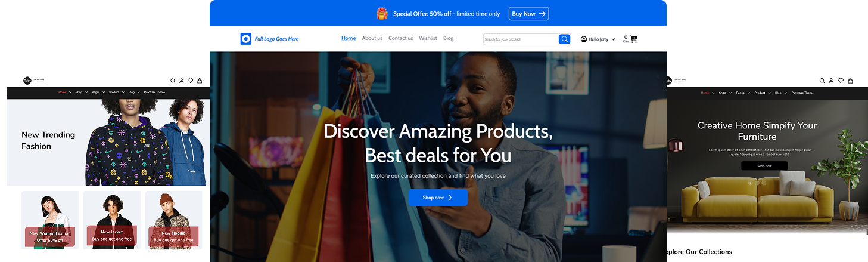The height and width of the screenshot is (262, 868).
Task: Click the account icon on furniture site header
Action: tap(831, 81)
